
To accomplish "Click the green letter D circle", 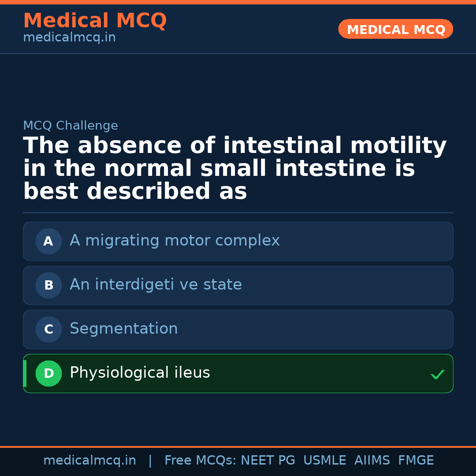I will (48, 373).
